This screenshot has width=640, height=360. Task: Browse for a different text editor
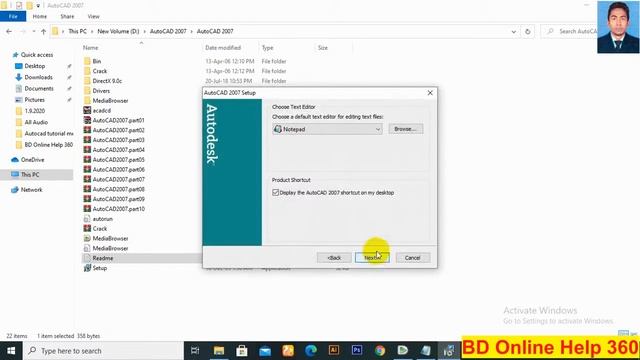point(406,129)
